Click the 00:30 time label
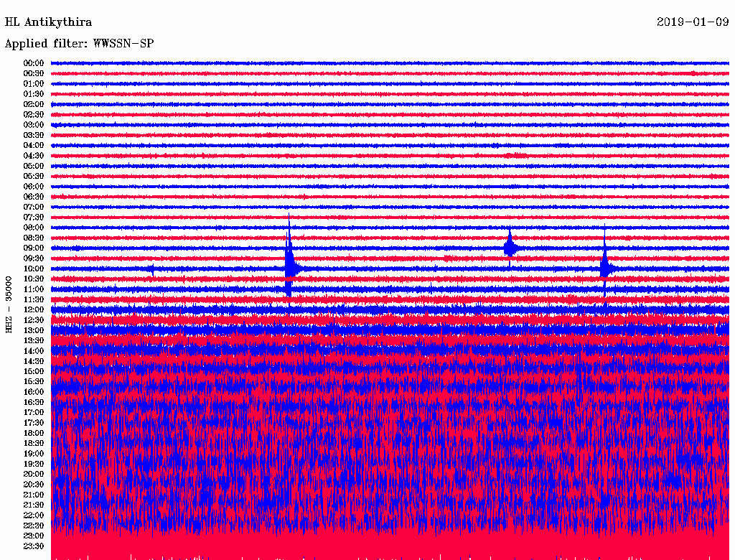Image resolution: width=735 pixels, height=560 pixels. point(34,73)
